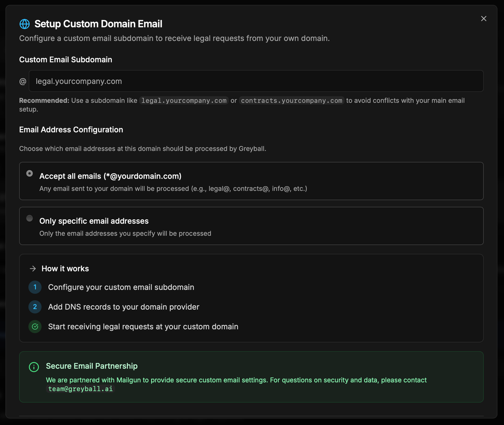Click the legal.yourcompany.com code example in the recommendation
The image size is (504, 425).
click(x=184, y=101)
